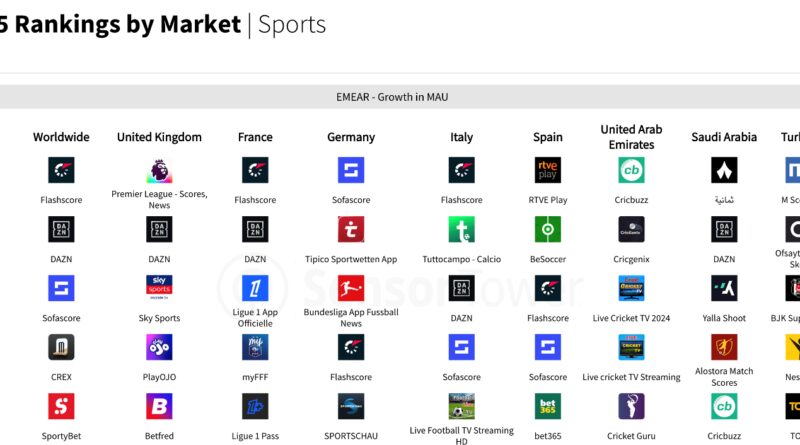Select the Tuttocampo - Calcio icon
Screen dimensions: 800x445
coord(461,230)
